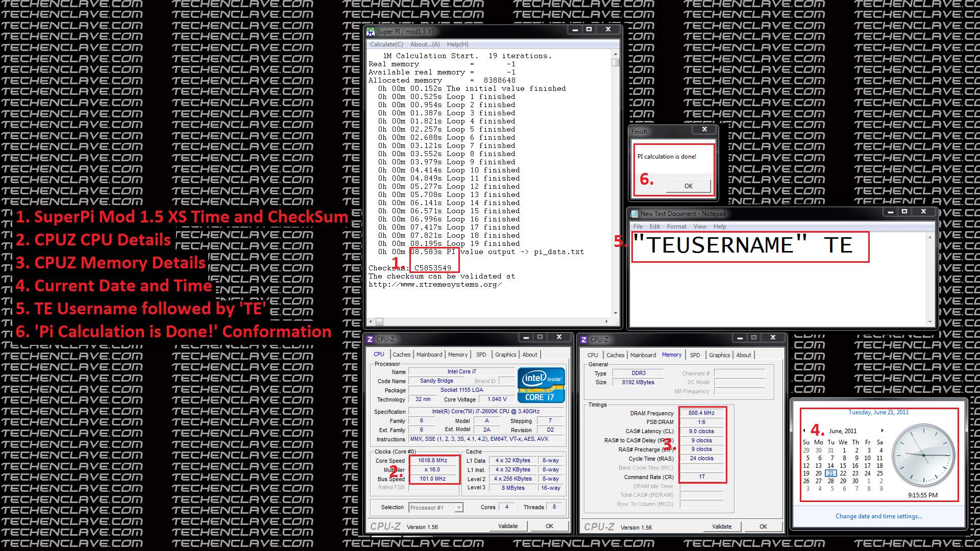Click the Tuesday, June 21, 2011 date header
980x551 pixels.
pyautogui.click(x=878, y=412)
